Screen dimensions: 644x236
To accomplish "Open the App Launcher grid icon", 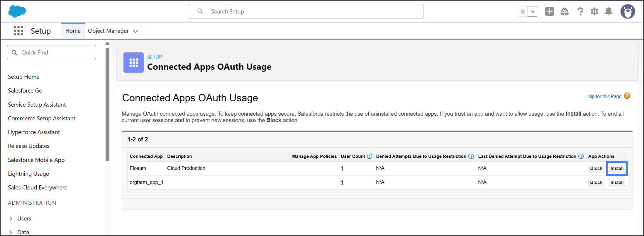I will [x=18, y=31].
